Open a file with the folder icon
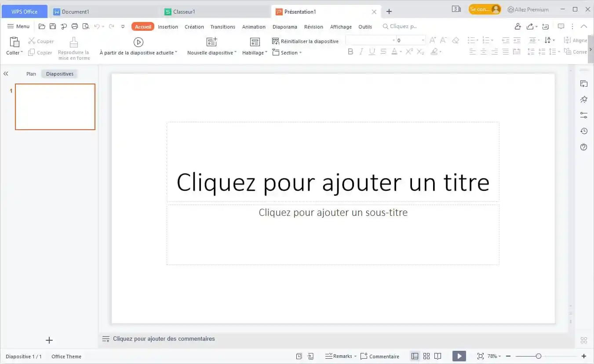The width and height of the screenshot is (594, 364). [42, 26]
